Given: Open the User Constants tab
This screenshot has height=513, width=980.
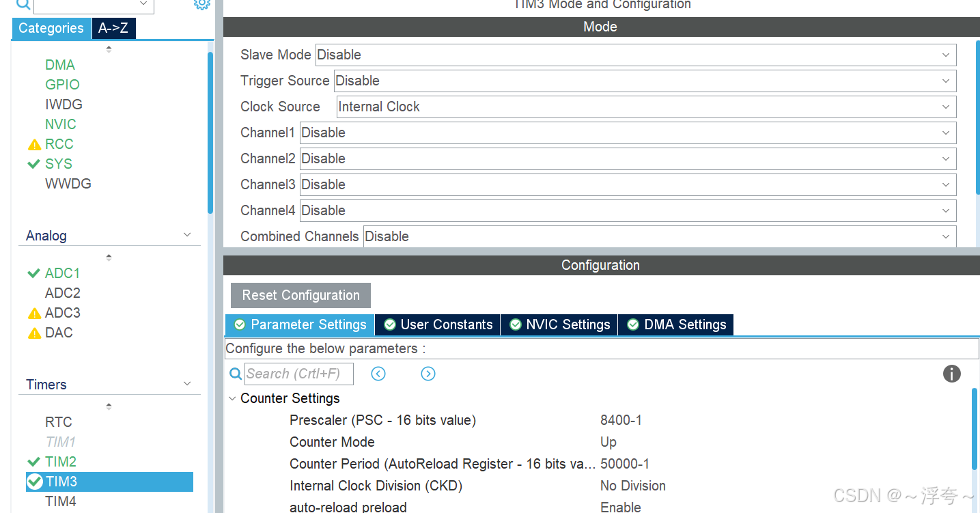Looking at the screenshot, I should (x=437, y=324).
